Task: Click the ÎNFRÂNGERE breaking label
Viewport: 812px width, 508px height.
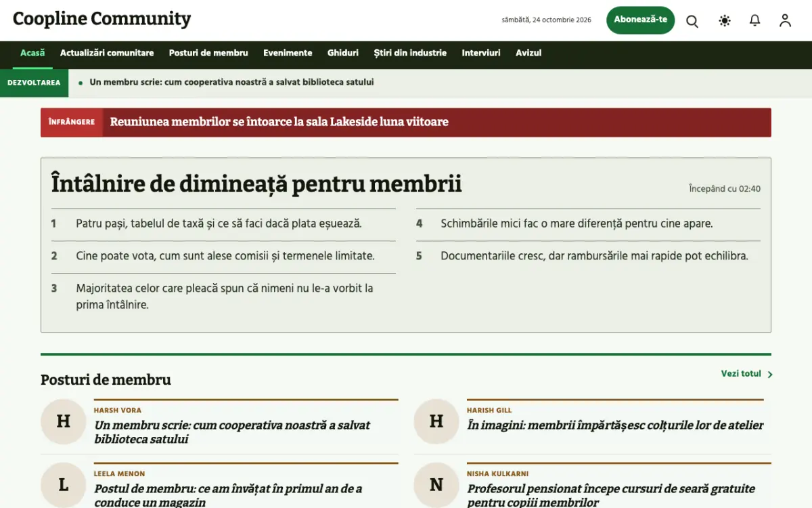Action: (72, 122)
